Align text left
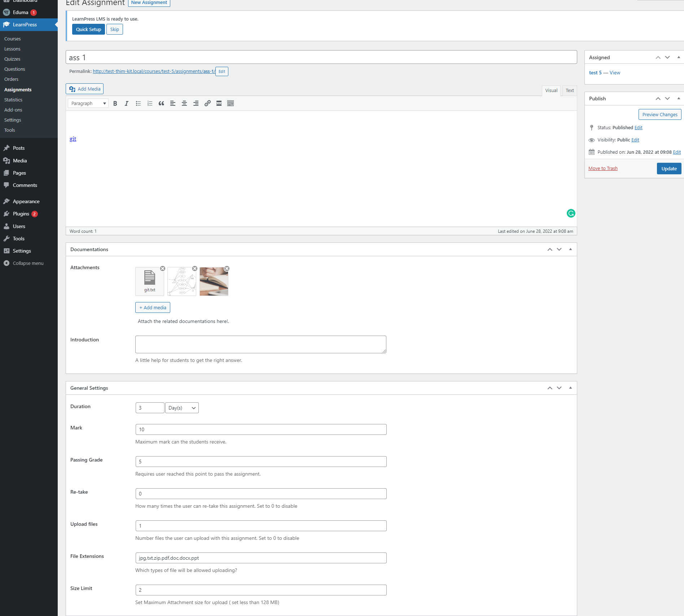The image size is (684, 616). tap(173, 104)
